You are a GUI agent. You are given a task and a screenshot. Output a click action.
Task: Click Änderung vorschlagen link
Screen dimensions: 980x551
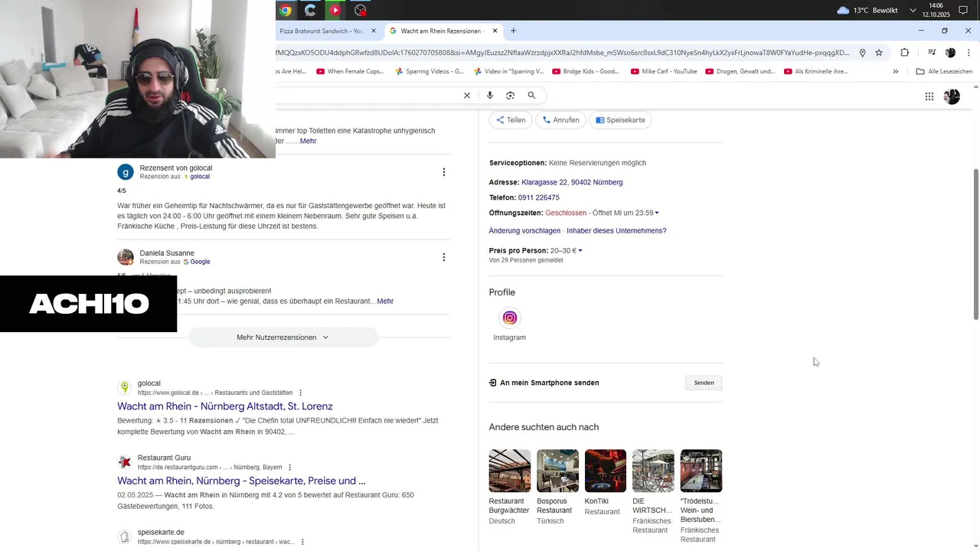[x=524, y=231]
